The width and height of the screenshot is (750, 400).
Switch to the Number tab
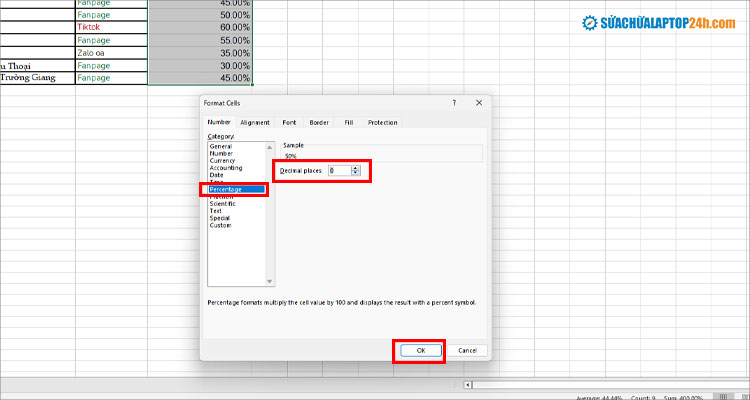click(219, 122)
